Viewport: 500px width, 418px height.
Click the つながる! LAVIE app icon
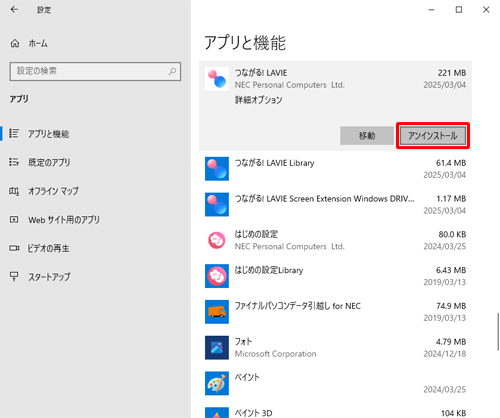(x=217, y=79)
